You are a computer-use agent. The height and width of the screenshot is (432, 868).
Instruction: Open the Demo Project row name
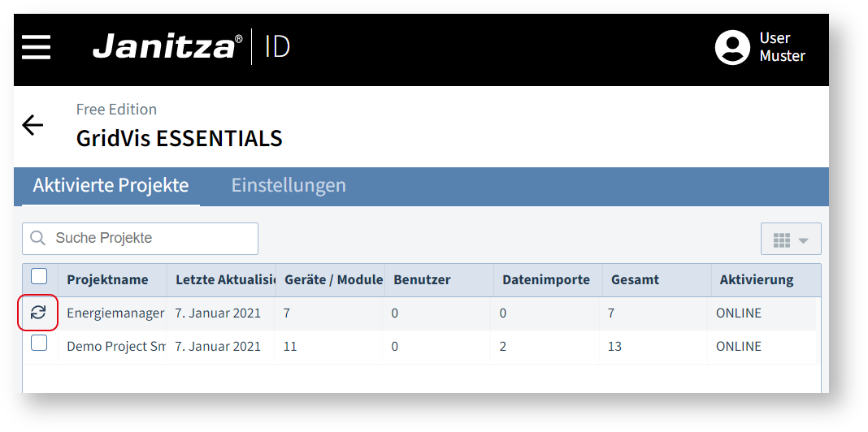[x=115, y=347]
